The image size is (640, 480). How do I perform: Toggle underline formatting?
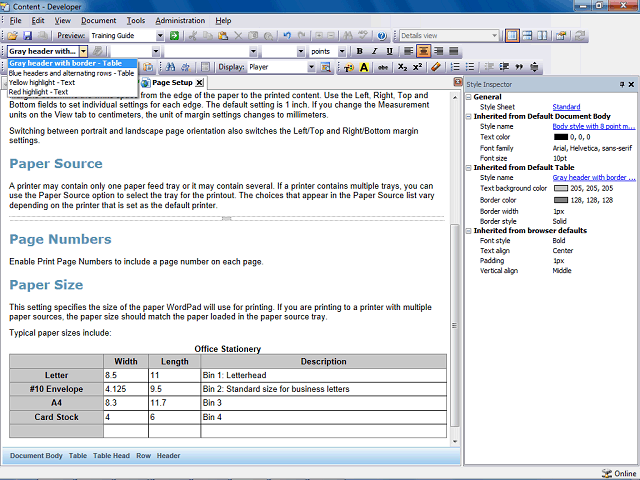(389, 51)
